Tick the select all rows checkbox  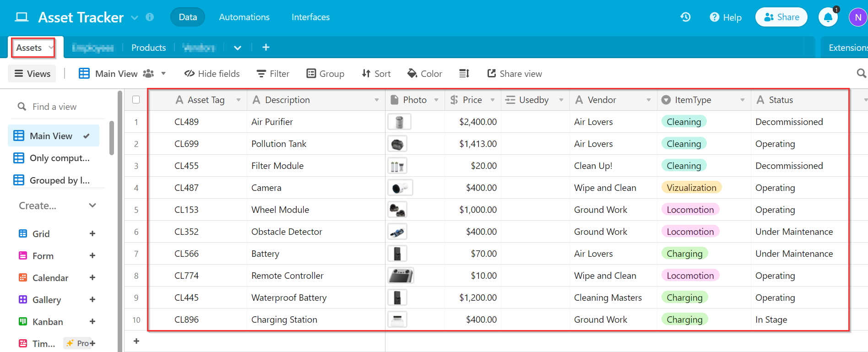(x=136, y=100)
